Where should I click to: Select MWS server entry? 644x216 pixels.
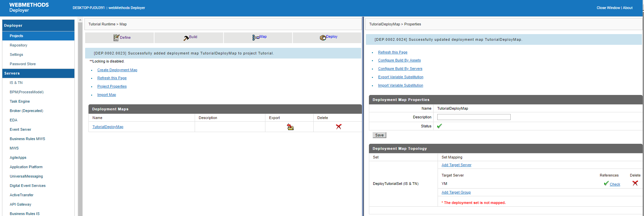[x=14, y=148]
